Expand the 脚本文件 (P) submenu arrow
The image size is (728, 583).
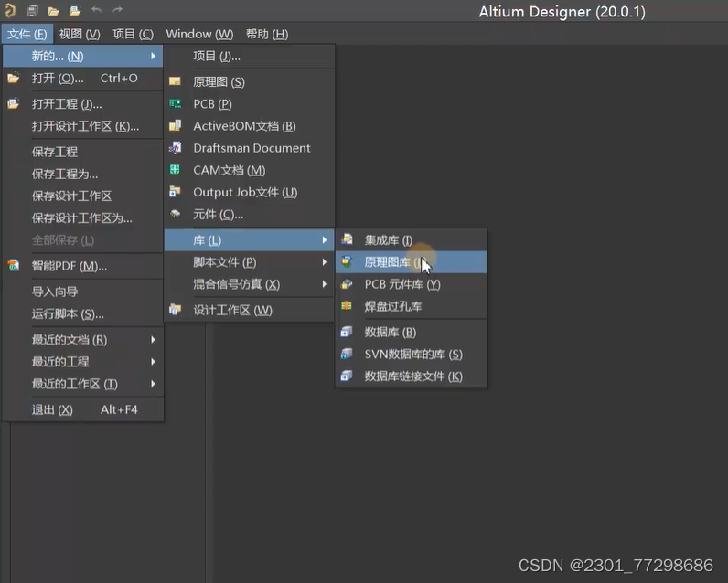click(325, 262)
